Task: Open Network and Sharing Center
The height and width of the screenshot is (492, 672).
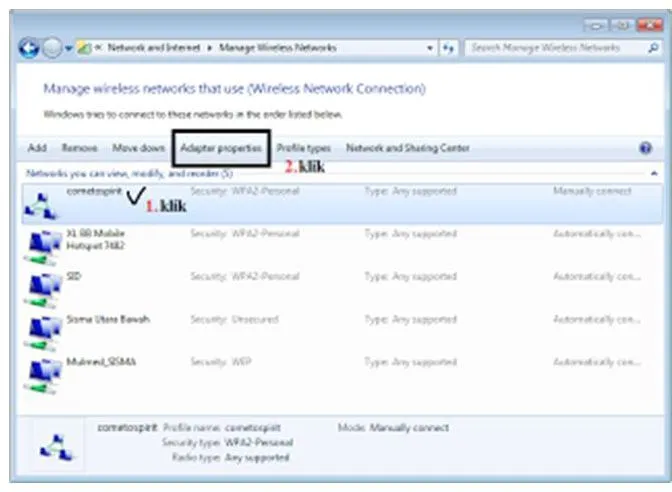Action: coord(408,148)
